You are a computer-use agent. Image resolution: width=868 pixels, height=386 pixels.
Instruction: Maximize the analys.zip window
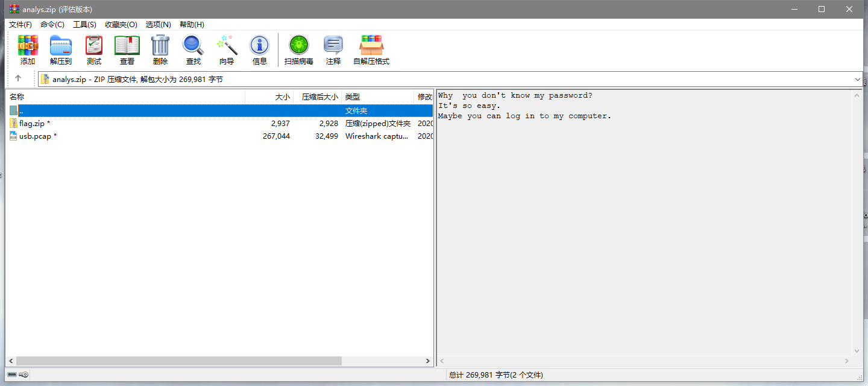pyautogui.click(x=822, y=9)
